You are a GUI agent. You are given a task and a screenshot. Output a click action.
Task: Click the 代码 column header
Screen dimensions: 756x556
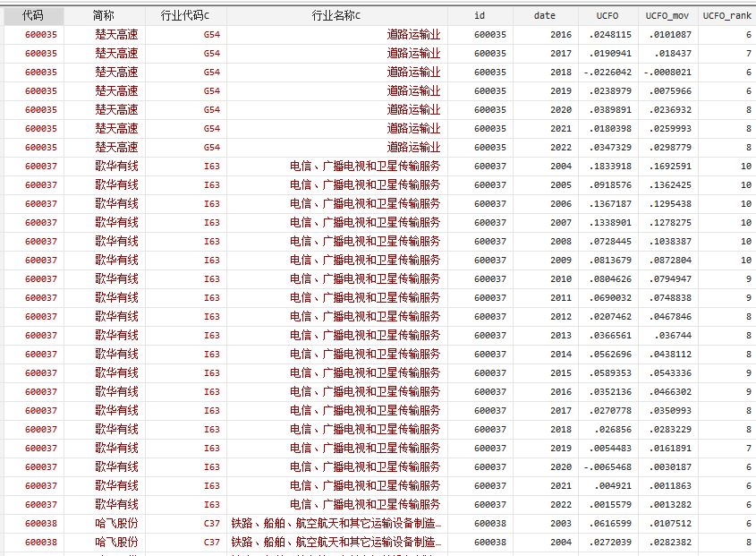pos(33,15)
